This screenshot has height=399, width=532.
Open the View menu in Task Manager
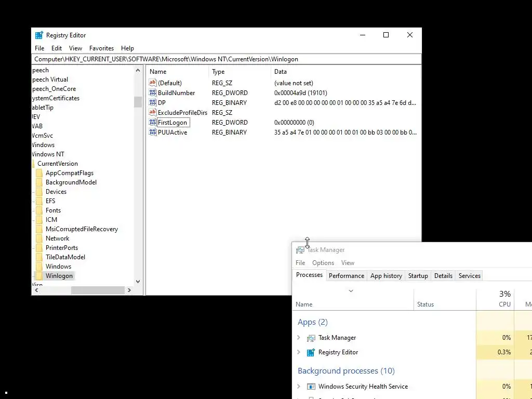coord(348,262)
